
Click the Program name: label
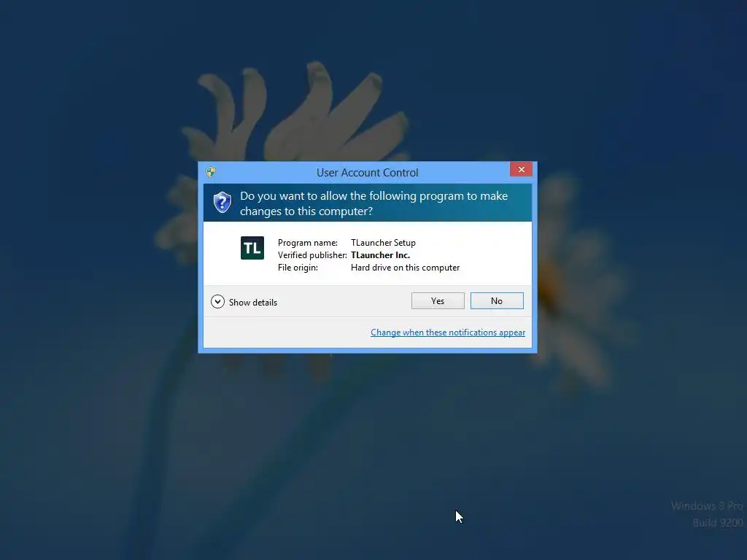(x=308, y=243)
